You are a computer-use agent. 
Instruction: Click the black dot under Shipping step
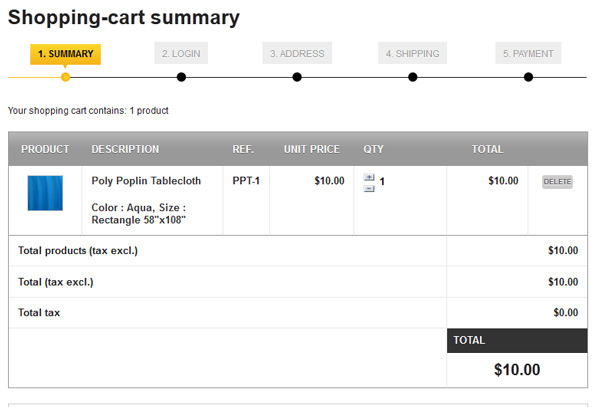tap(413, 77)
